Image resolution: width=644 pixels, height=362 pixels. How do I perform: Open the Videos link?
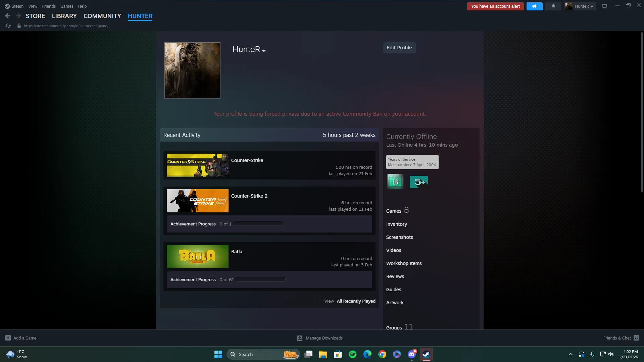tap(394, 250)
